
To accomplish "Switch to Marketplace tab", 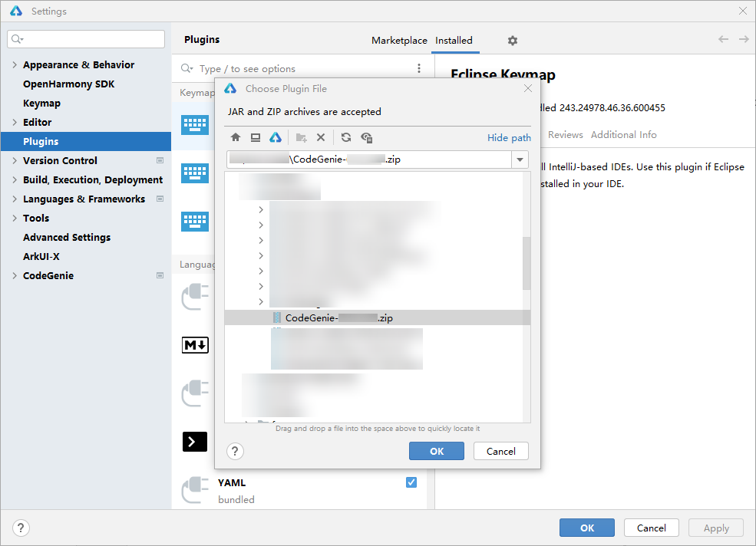I will coord(399,41).
